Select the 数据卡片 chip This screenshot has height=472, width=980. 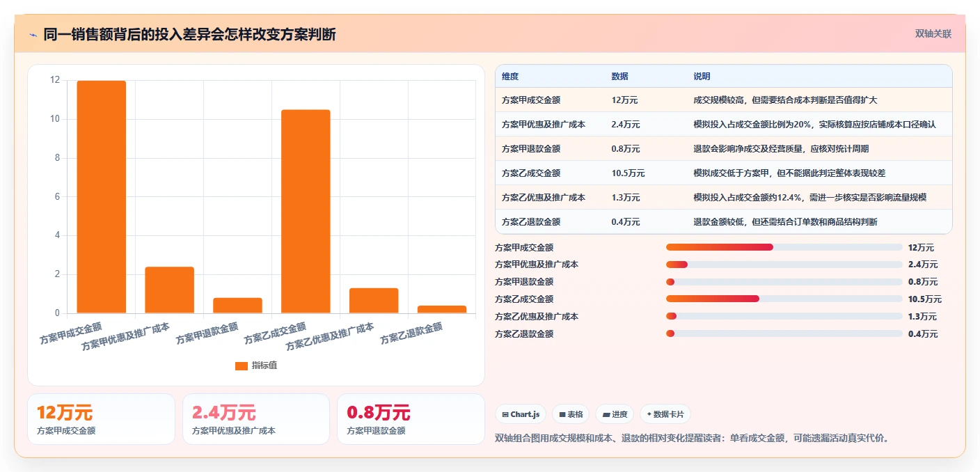tap(665, 414)
